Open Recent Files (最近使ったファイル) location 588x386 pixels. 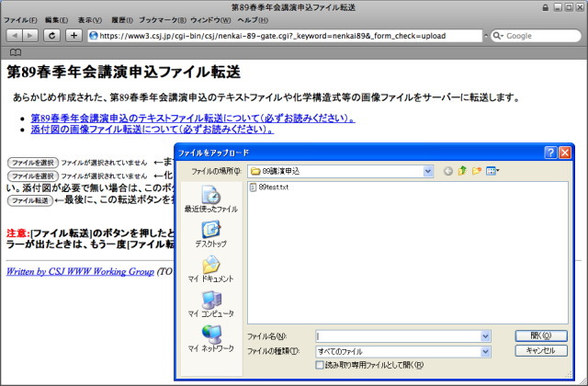(x=210, y=199)
